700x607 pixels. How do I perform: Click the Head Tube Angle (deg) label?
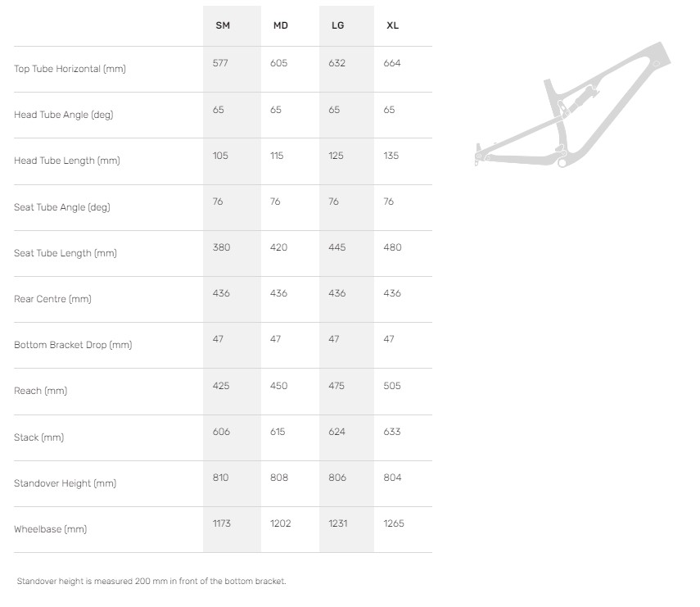click(x=63, y=115)
